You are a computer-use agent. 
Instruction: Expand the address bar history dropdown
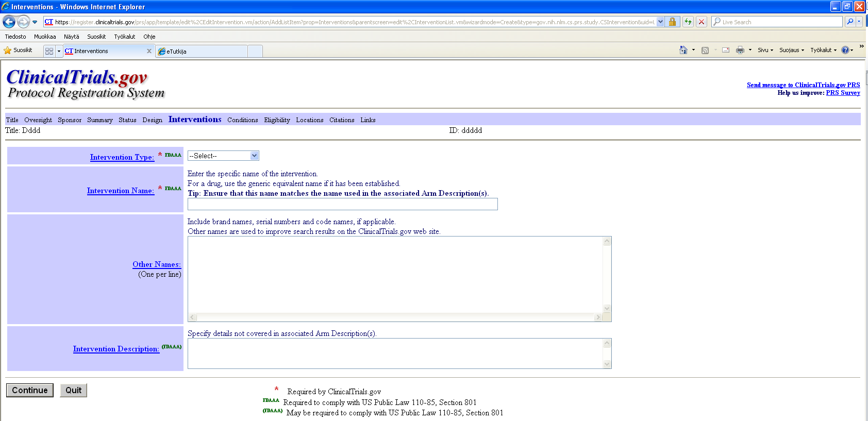[x=660, y=22]
